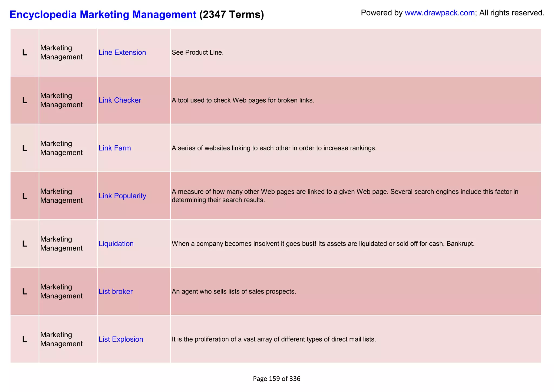The width and height of the screenshot is (554, 392).
Task: Click the List broker definition text
Action: coord(234,292)
